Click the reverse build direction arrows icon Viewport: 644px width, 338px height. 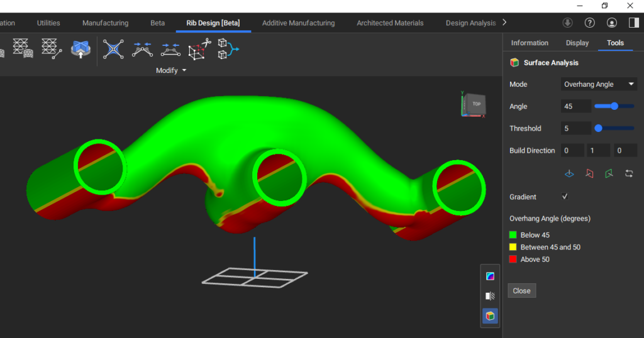tap(629, 173)
